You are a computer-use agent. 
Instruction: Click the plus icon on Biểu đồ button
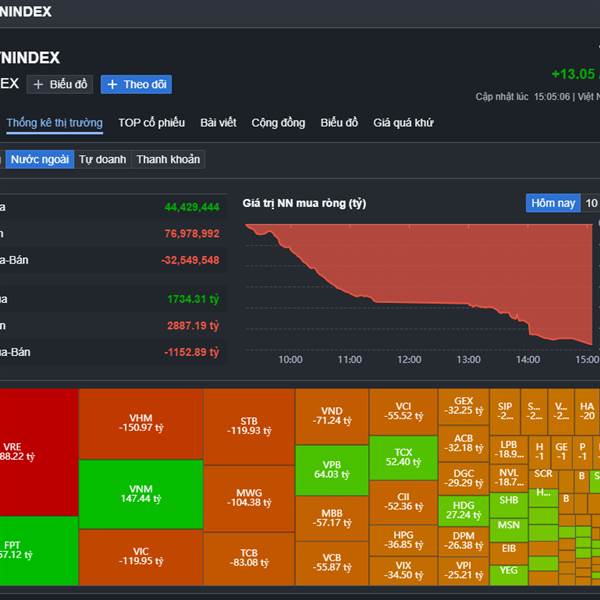coord(39,85)
